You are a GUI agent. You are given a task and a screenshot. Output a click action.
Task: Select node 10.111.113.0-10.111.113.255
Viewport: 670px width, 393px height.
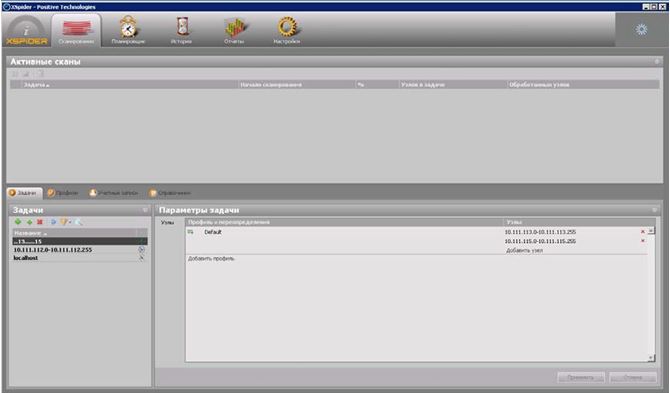tap(540, 232)
